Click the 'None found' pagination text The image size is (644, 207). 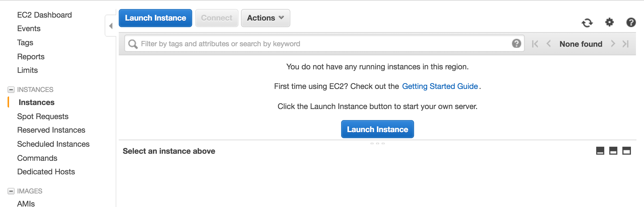tap(581, 44)
